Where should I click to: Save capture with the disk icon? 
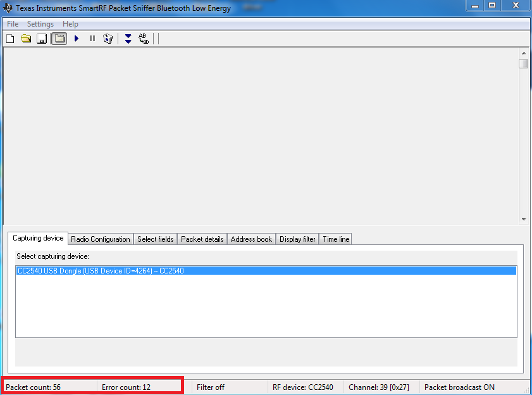pos(42,39)
